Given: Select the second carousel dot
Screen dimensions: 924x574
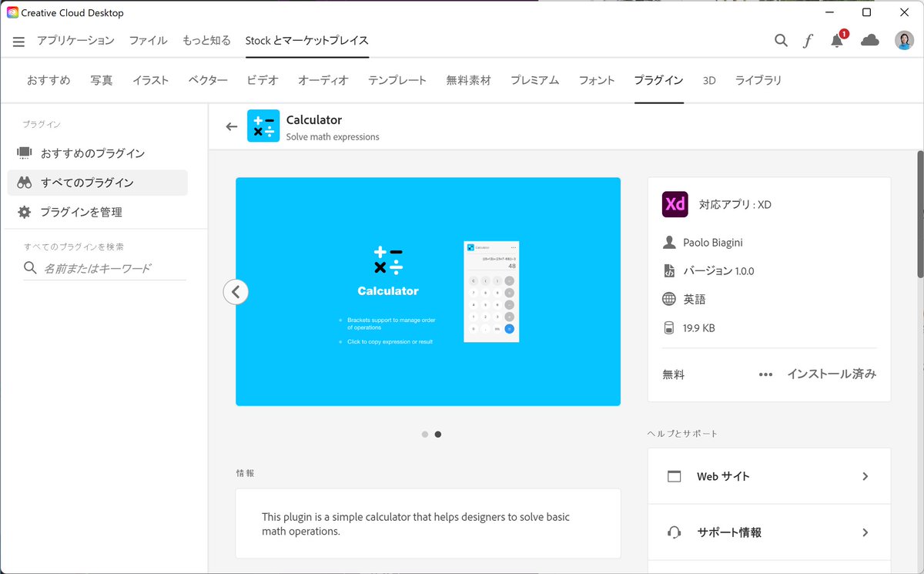Looking at the screenshot, I should point(438,435).
